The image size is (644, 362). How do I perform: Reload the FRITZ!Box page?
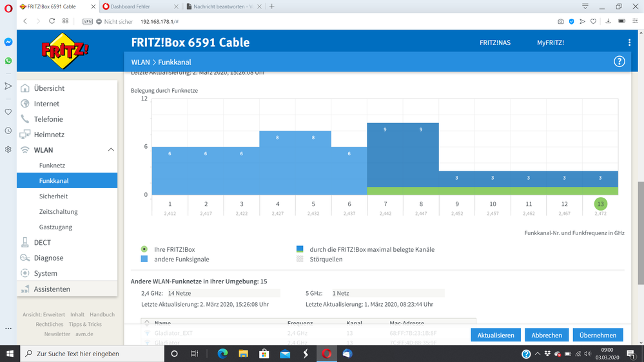52,21
